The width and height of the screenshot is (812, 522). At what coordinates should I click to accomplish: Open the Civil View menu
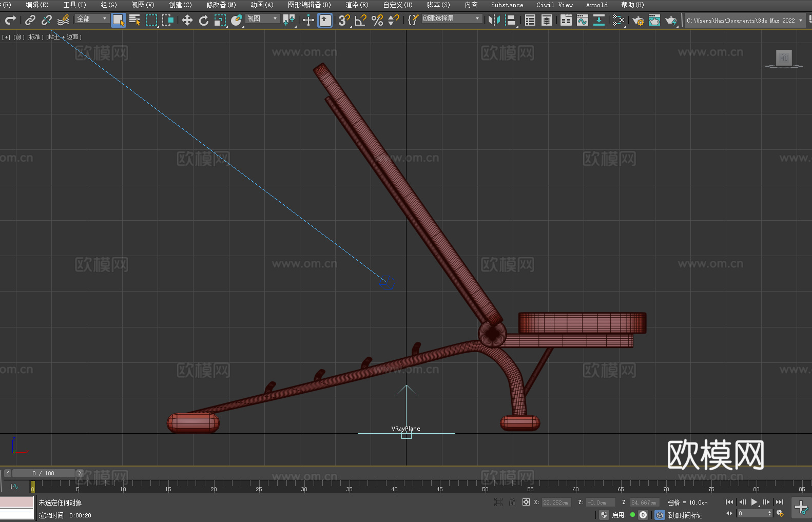click(x=555, y=5)
